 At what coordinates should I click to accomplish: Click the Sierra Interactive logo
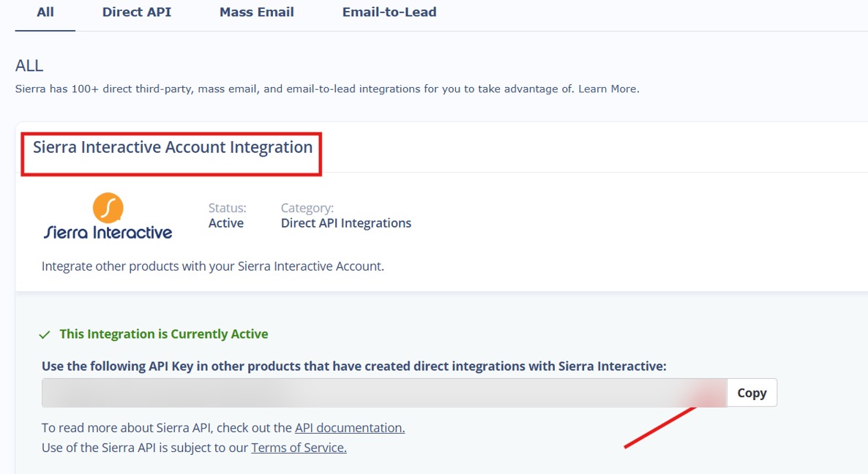(x=108, y=217)
